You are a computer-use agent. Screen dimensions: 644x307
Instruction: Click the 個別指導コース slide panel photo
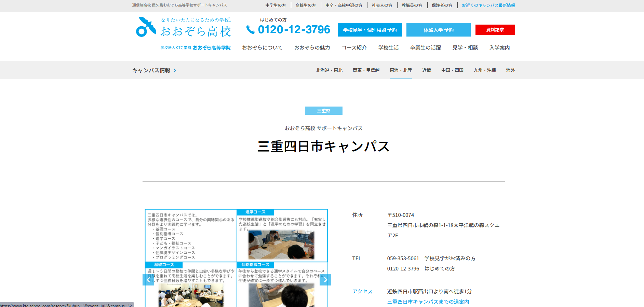281,295
